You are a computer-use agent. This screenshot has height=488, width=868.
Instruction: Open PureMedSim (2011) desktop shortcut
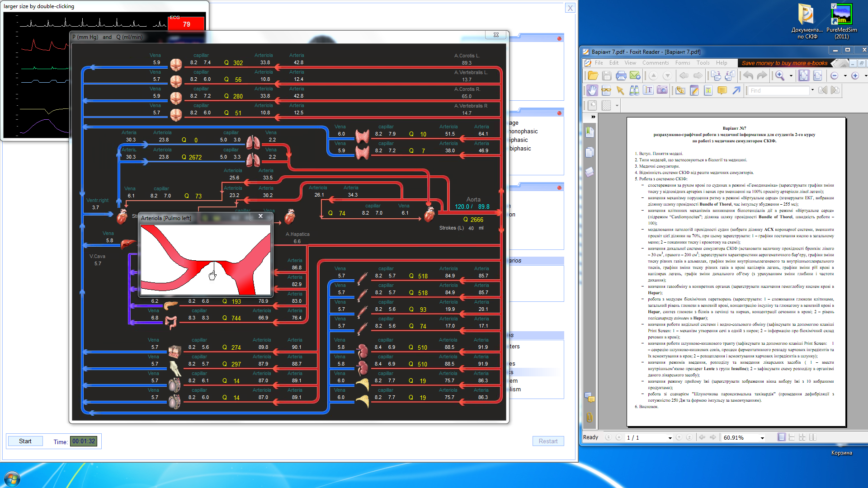pos(841,21)
